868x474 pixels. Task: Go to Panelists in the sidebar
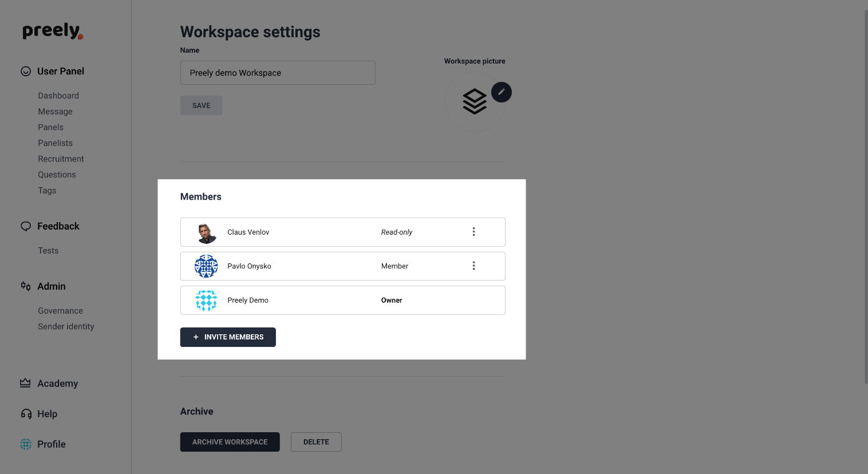tap(55, 143)
